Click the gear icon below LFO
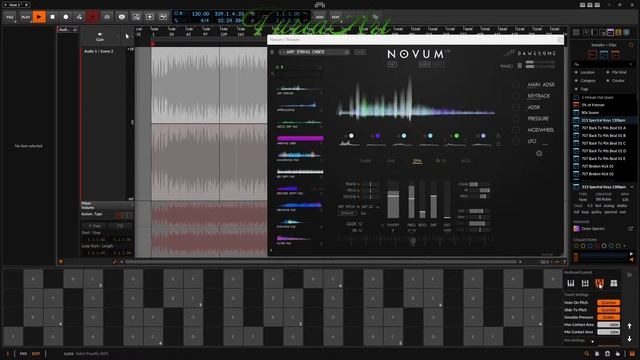 (x=539, y=153)
